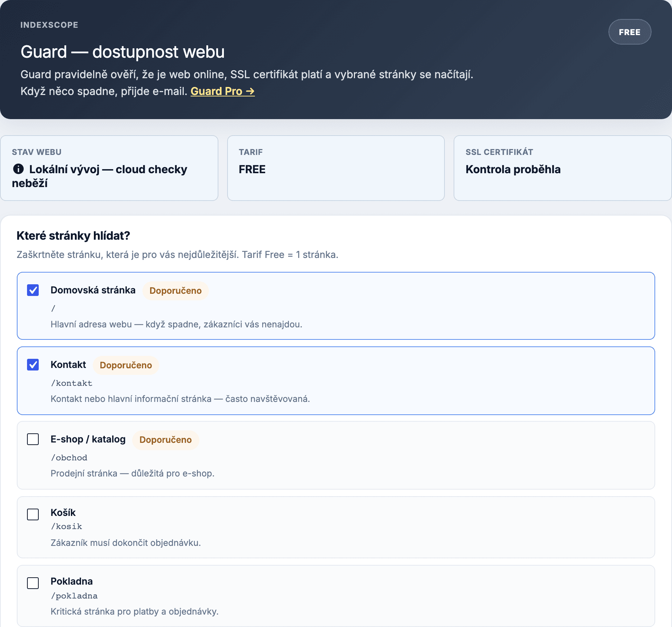Click the INDEXSCOPE brand label
The image size is (672, 627).
coord(49,25)
